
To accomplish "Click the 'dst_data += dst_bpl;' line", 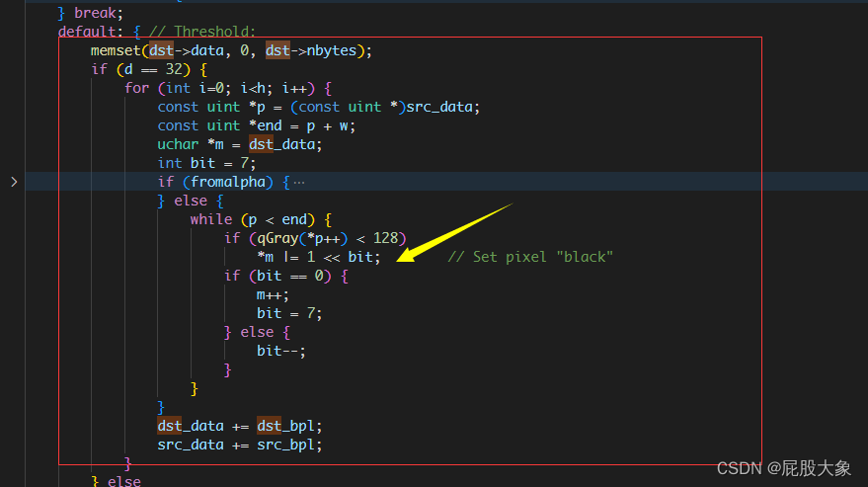I will click(x=239, y=426).
